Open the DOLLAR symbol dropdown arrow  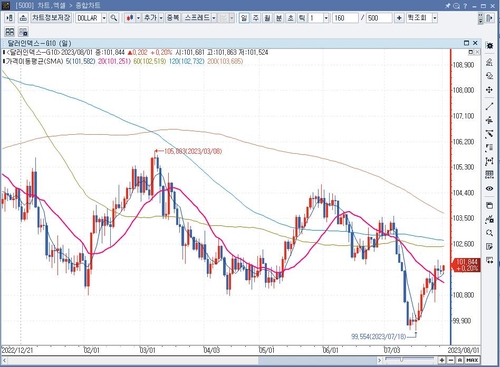point(104,18)
